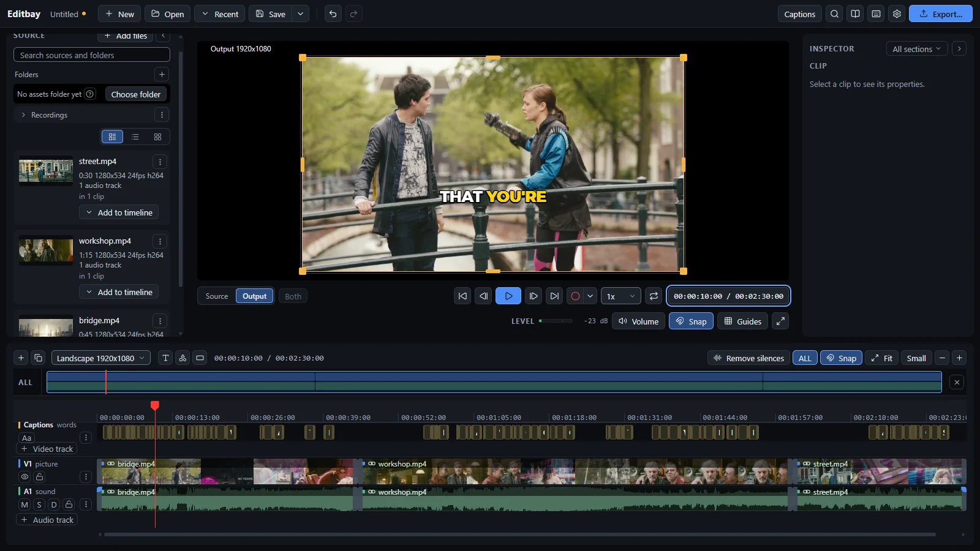The height and width of the screenshot is (551, 980).
Task: Add a new folder with the plus icon
Action: [x=162, y=74]
